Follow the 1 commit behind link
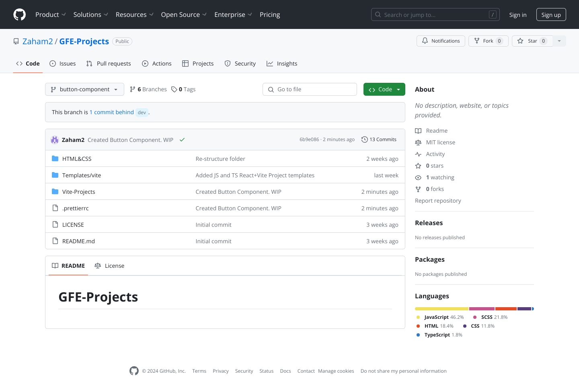 [x=112, y=112]
